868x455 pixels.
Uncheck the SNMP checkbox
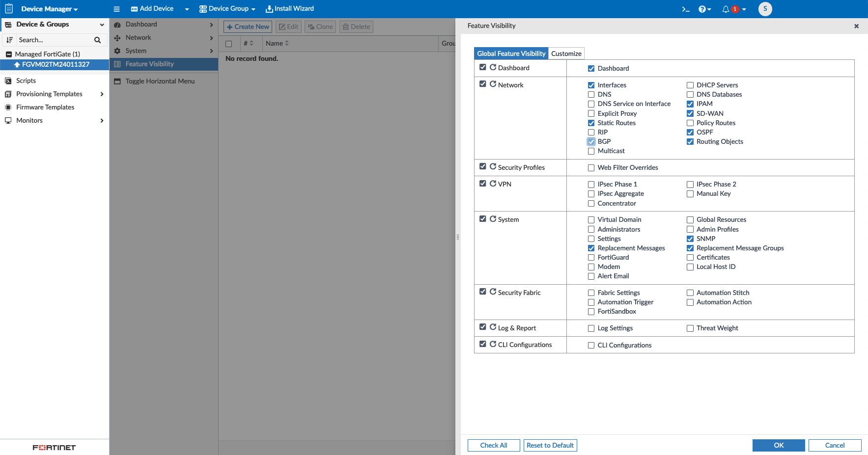[x=690, y=239]
